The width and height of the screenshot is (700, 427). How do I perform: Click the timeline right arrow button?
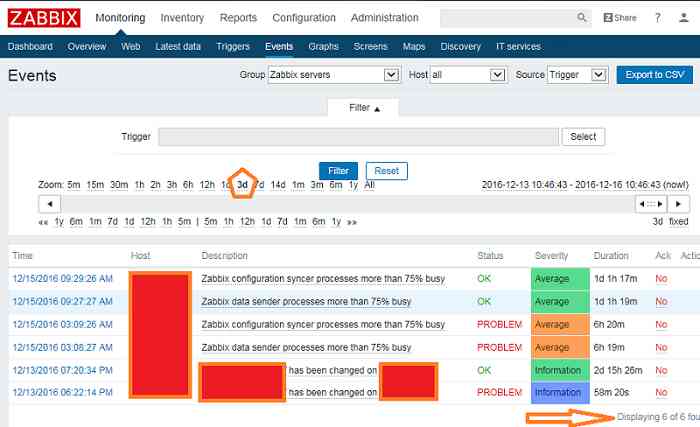[678, 204]
